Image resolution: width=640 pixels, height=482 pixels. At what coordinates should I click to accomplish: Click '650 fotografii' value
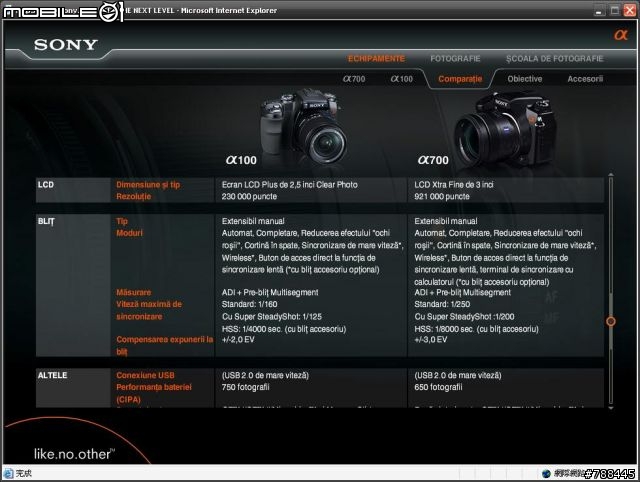(x=438, y=387)
